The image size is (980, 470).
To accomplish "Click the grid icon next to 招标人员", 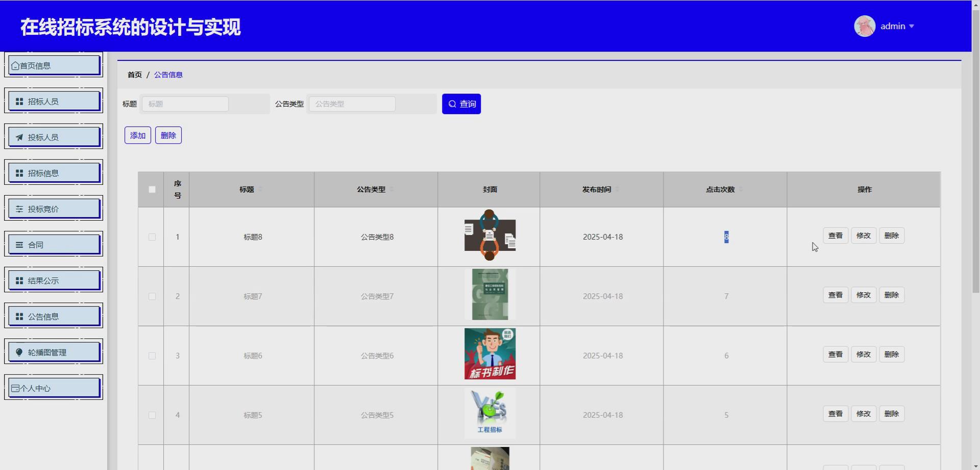I will (x=19, y=101).
